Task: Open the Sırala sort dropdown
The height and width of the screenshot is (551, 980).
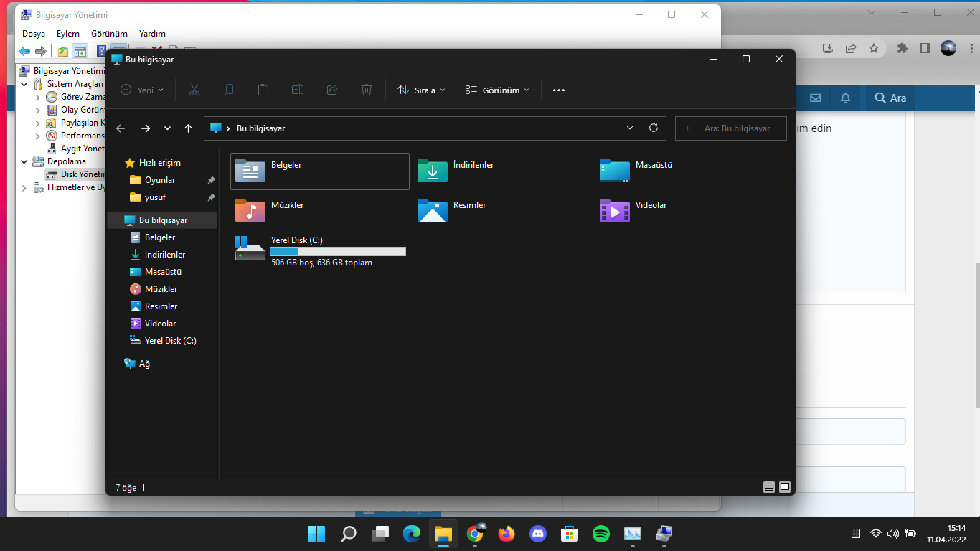Action: [x=422, y=90]
